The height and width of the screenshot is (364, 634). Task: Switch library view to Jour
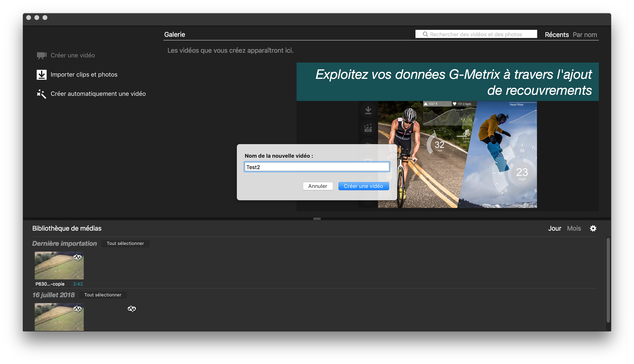point(555,228)
